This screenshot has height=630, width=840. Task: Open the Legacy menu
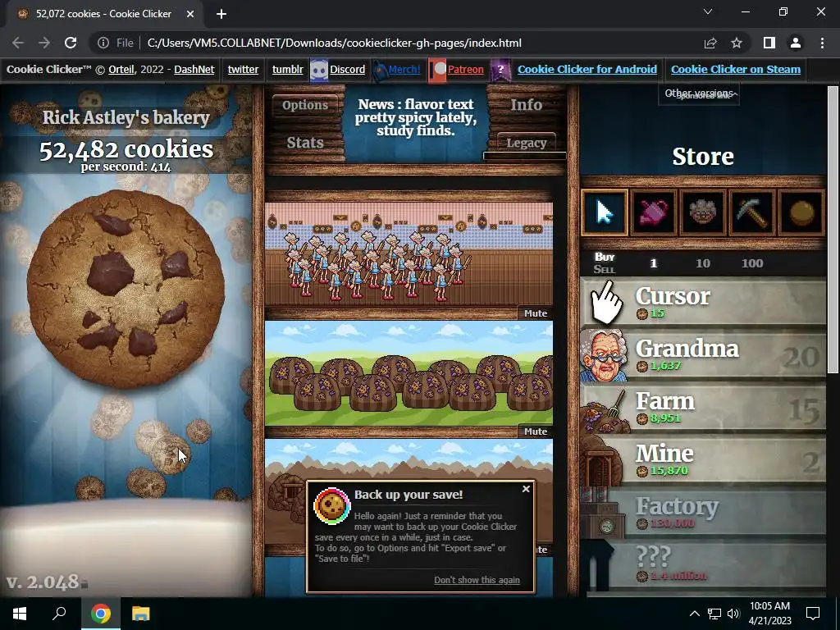point(526,143)
